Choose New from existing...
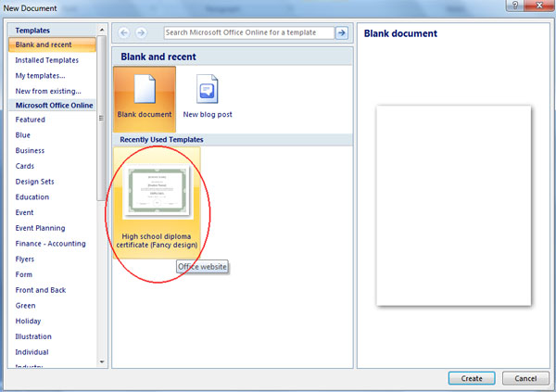The image size is (556, 392). 48,91
